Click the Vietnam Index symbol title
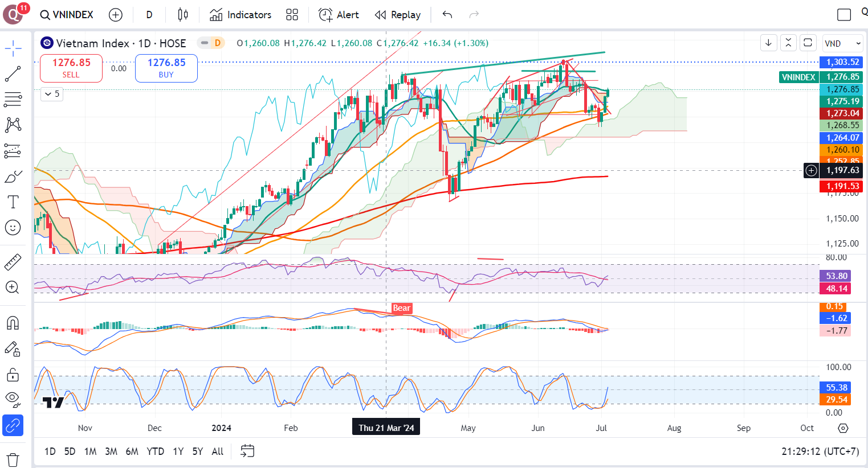This screenshot has width=868, height=468. (x=121, y=43)
